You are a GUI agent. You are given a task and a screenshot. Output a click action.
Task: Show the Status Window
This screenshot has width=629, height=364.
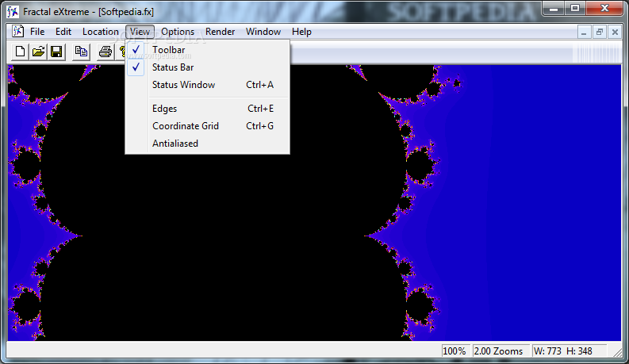207,85
